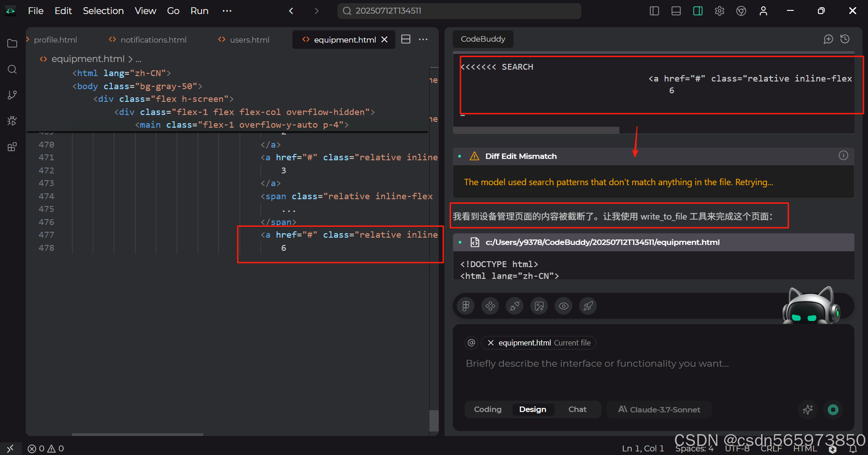Click the info icon on Diff Edit Mismatch
Viewport: 868px width, 455px height.
tap(843, 155)
